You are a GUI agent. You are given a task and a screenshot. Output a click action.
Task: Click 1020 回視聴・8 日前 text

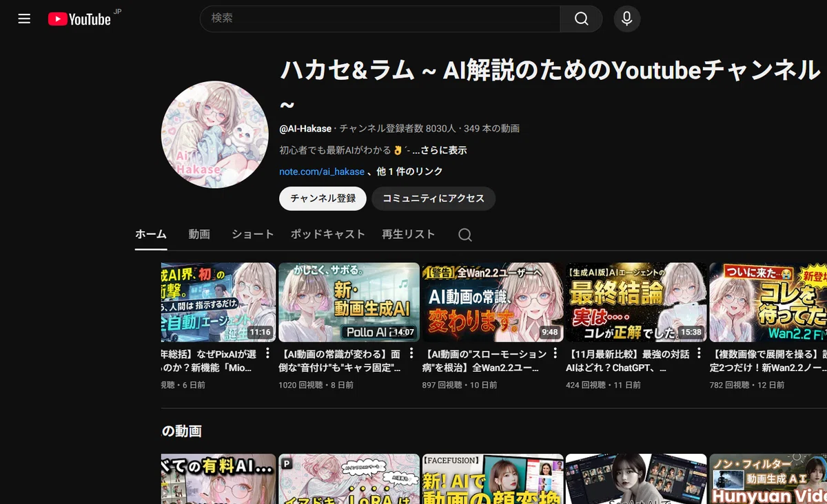click(316, 385)
